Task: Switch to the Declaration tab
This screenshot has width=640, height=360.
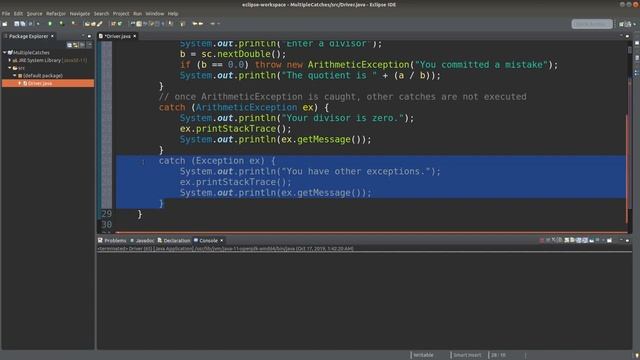Action: click(x=174, y=240)
